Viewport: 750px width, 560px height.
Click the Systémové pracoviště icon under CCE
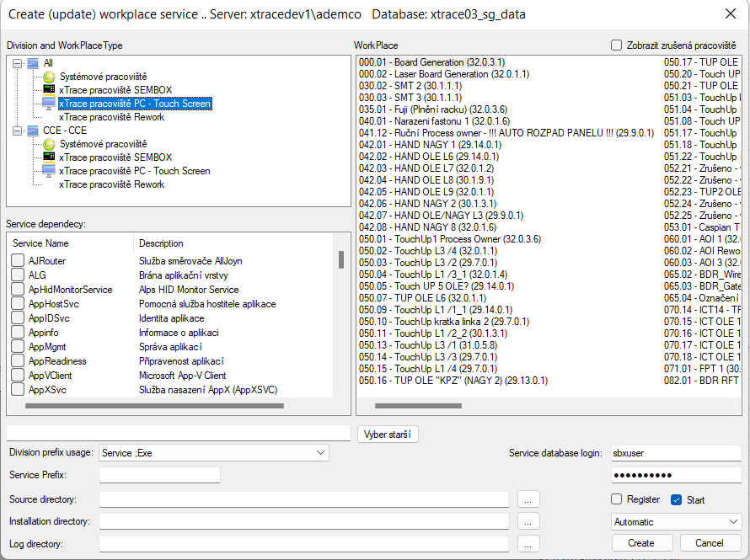pos(49,144)
